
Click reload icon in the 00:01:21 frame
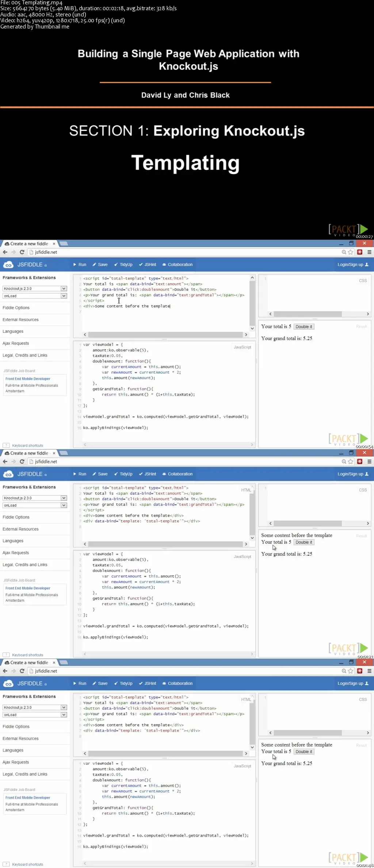pos(22,462)
